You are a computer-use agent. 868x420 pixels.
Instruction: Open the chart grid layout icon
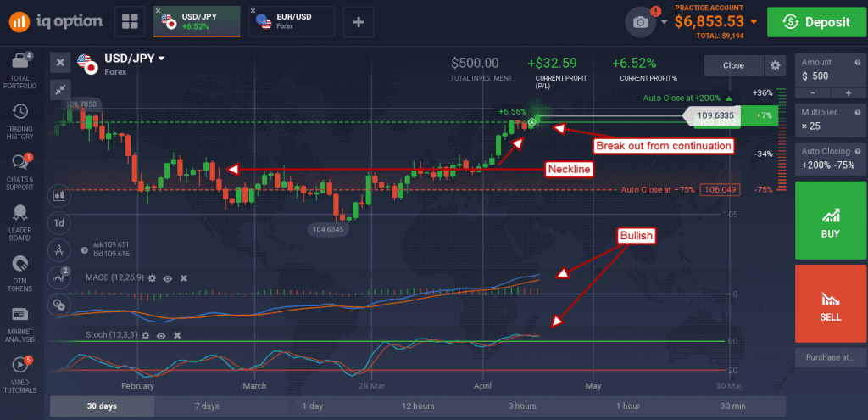(130, 21)
